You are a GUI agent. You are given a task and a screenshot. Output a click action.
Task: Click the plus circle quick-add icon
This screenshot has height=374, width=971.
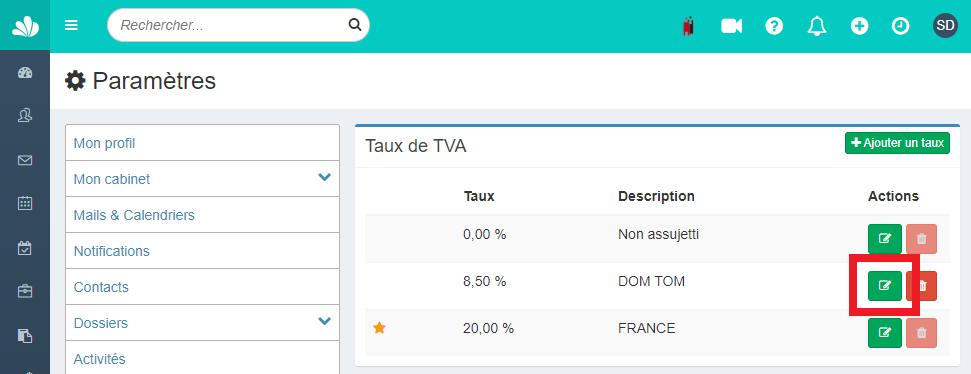pyautogui.click(x=859, y=26)
